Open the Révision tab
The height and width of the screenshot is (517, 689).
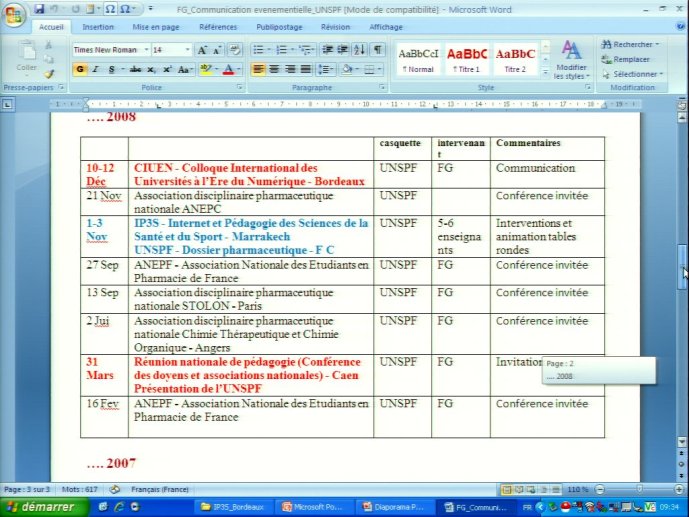click(x=335, y=27)
